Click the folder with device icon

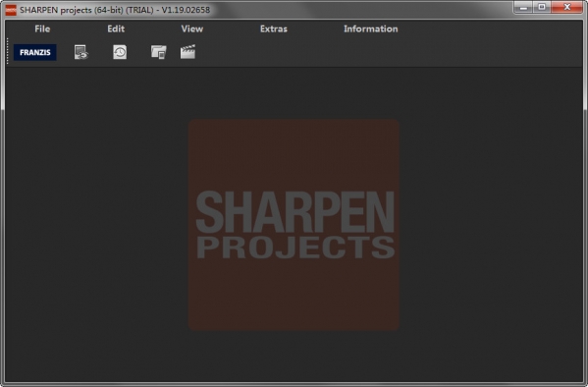pyautogui.click(x=159, y=52)
